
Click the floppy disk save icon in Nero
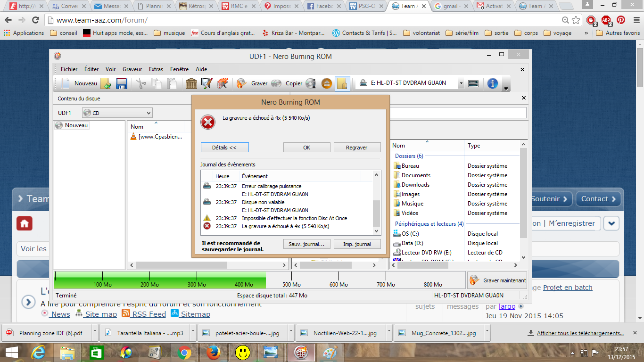pos(121,84)
